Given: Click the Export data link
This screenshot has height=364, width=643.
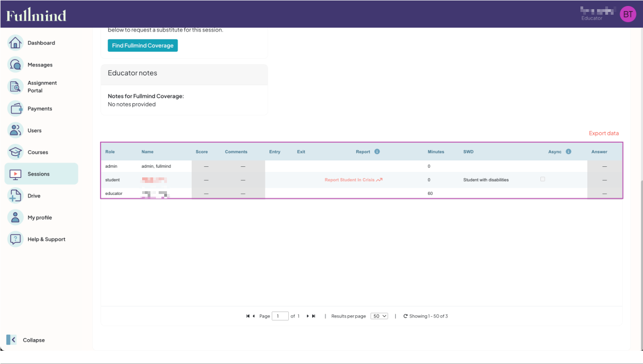Looking at the screenshot, I should (x=603, y=133).
